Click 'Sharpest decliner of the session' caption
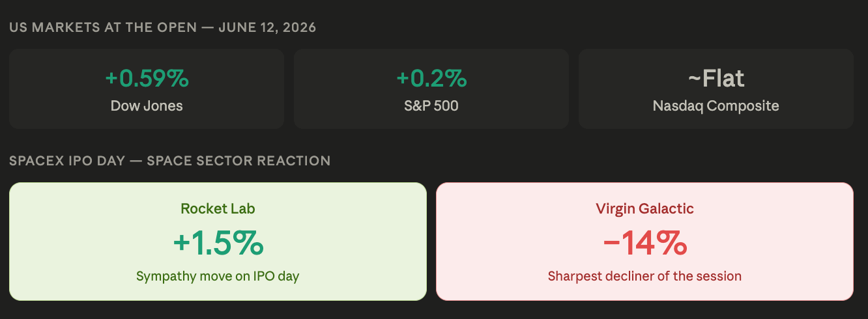This screenshot has height=319, width=868. [x=644, y=276]
